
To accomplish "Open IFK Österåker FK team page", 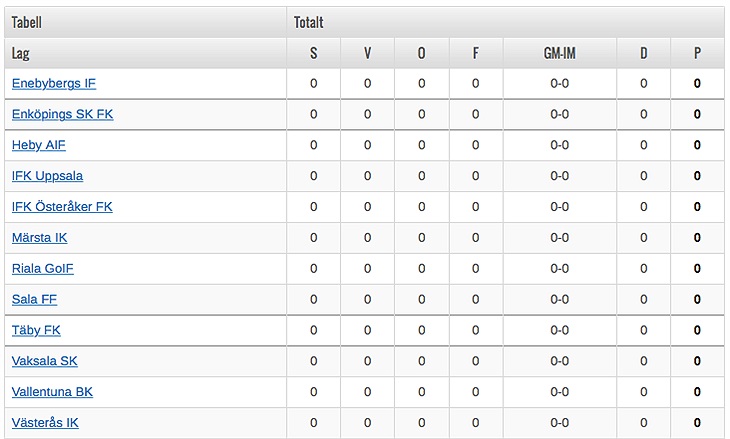I will [x=62, y=208].
